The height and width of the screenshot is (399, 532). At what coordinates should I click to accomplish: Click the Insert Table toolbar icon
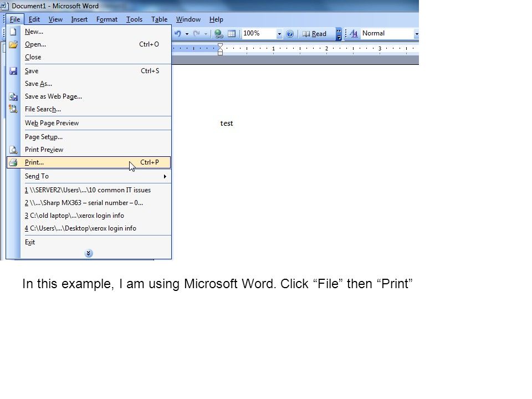click(x=232, y=34)
